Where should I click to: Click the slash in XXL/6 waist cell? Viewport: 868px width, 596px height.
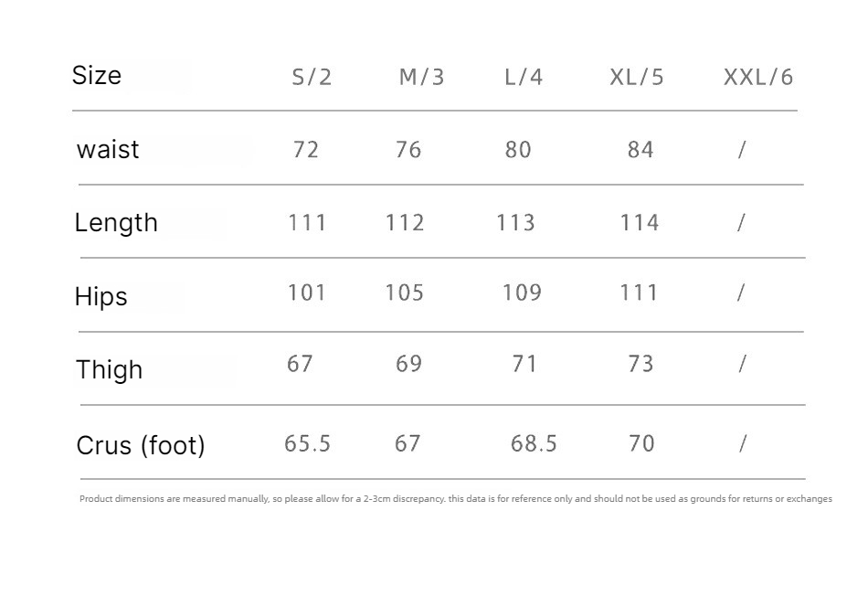[x=742, y=150]
